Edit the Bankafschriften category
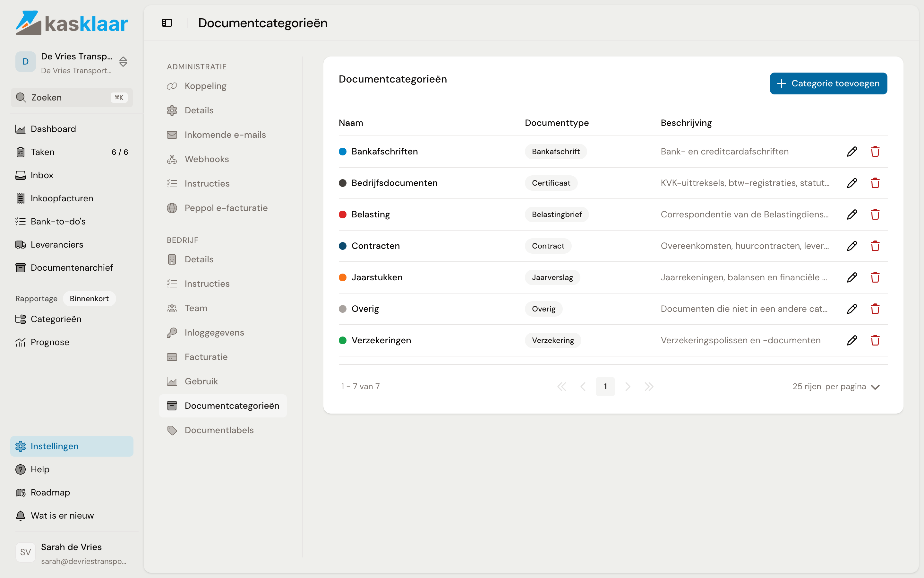This screenshot has width=924, height=578. (x=852, y=151)
